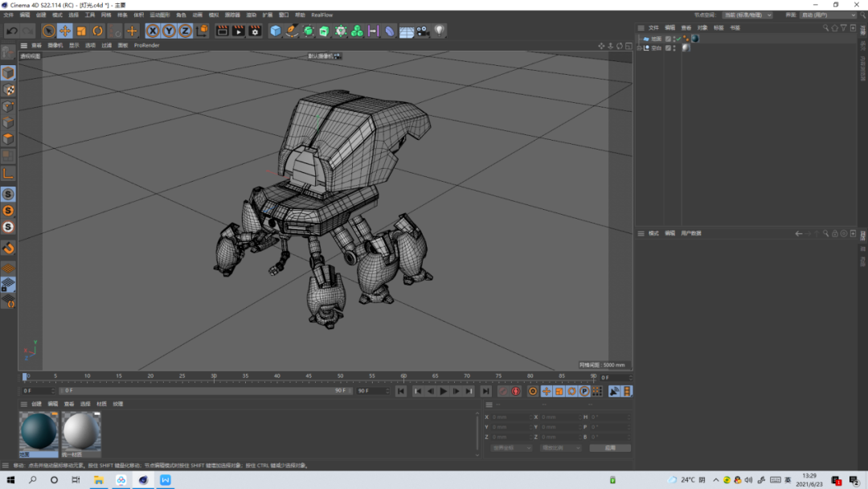
Task: Add a Floor environment object
Action: point(407,31)
